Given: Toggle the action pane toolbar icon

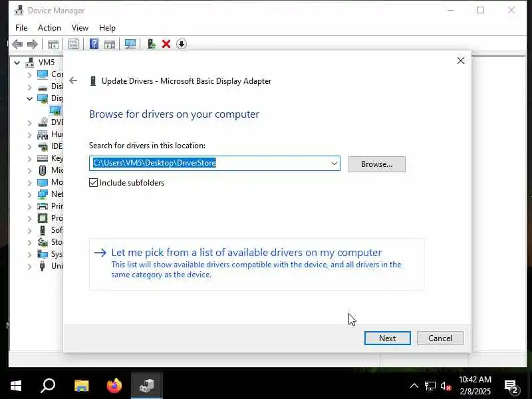Looking at the screenshot, I should [109, 44].
